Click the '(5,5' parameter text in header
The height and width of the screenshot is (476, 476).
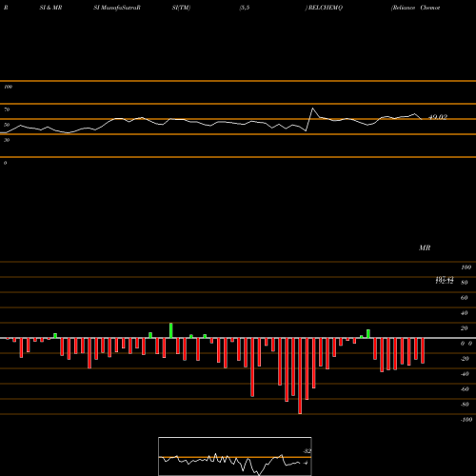point(245,8)
